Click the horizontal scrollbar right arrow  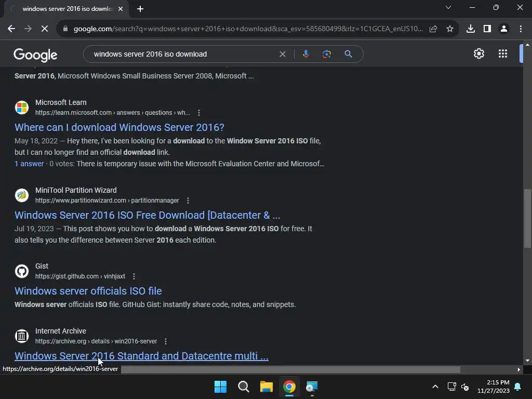click(519, 369)
